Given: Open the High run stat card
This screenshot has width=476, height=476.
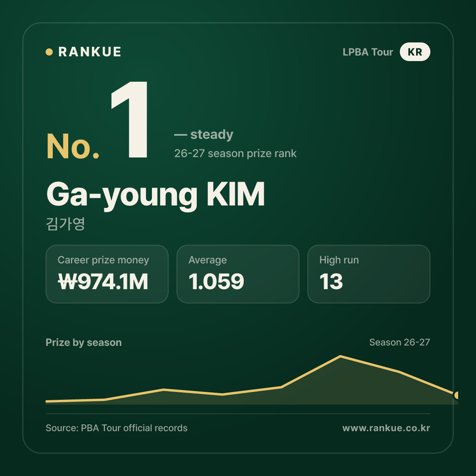Looking at the screenshot, I should 369,274.
